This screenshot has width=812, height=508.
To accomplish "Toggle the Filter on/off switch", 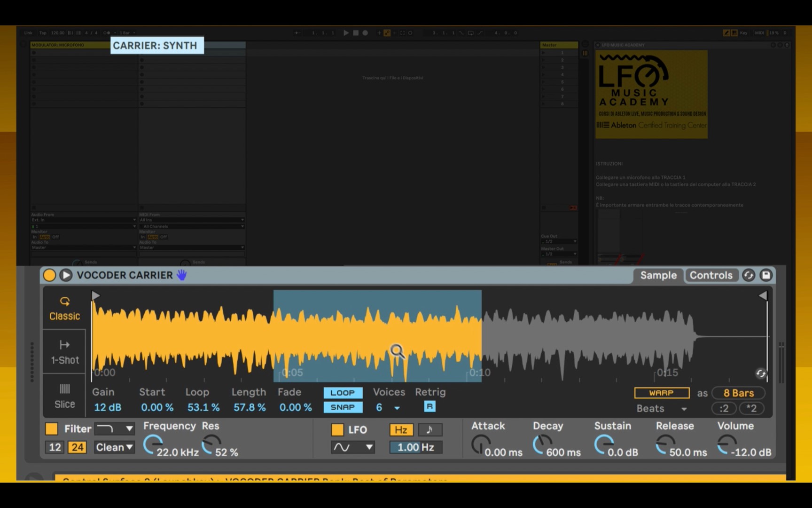I will click(x=52, y=429).
